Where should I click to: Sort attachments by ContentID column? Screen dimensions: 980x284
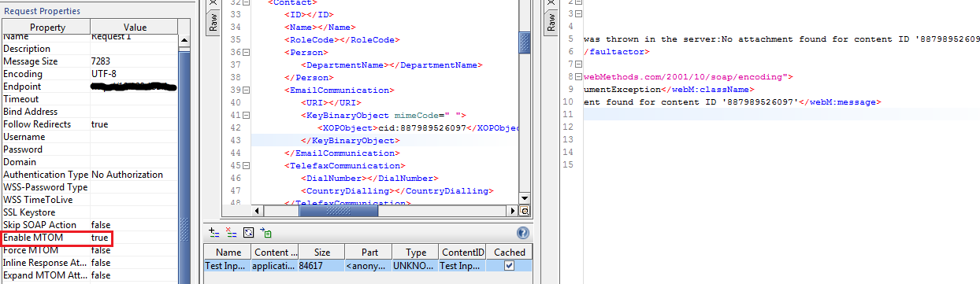[x=462, y=252]
